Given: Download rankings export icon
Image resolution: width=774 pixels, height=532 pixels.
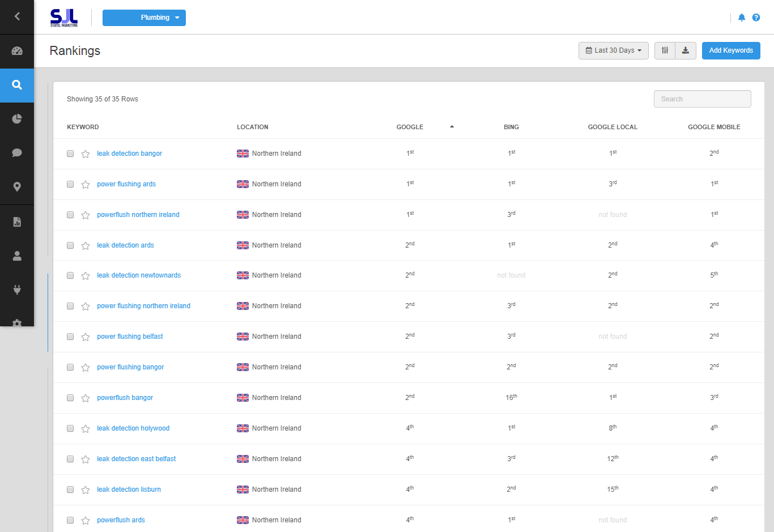Looking at the screenshot, I should pos(686,50).
